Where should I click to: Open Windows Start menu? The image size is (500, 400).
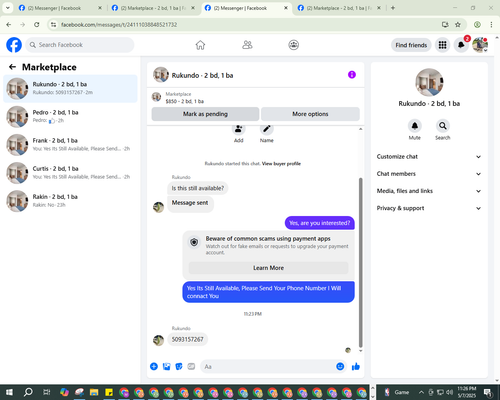9,392
